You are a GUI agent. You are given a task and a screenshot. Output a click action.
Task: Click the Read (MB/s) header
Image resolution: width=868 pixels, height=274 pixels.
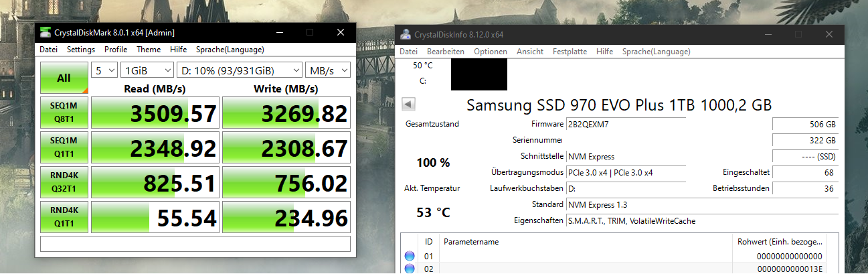point(155,88)
